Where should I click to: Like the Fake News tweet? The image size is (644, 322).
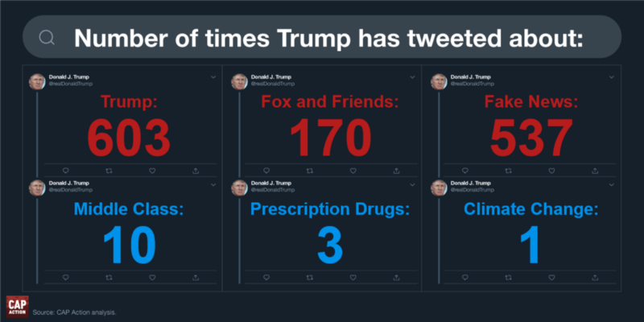pos(551,171)
